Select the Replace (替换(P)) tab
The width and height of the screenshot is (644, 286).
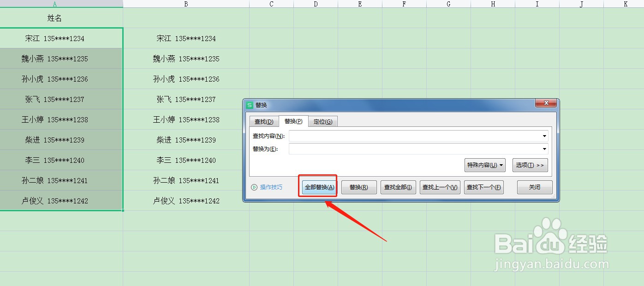[x=293, y=121]
